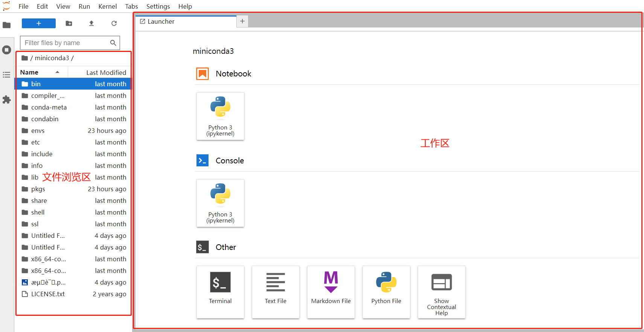The width and height of the screenshot is (644, 332).
Task: Select the include folder
Action: coord(73,154)
